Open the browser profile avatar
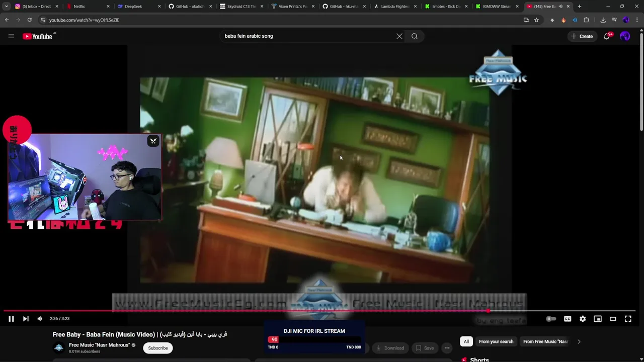 626,20
